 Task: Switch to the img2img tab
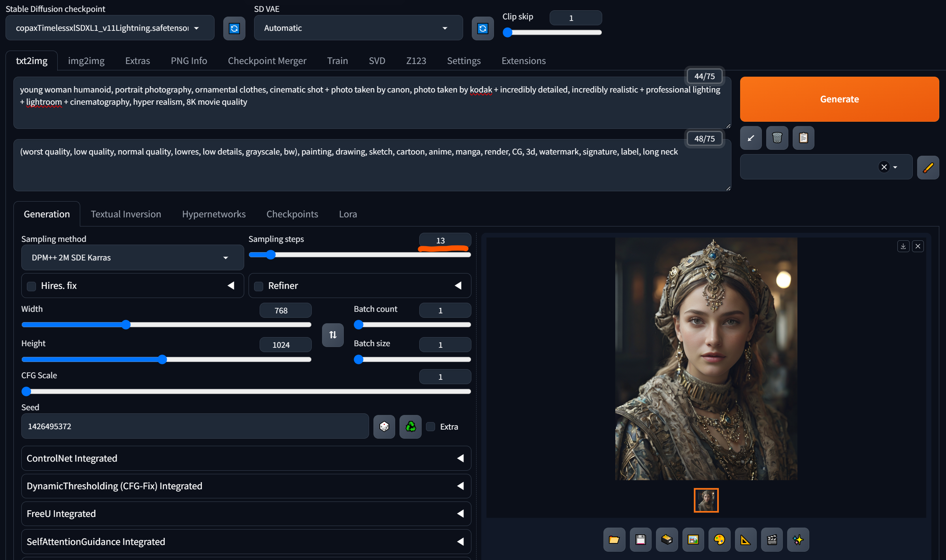point(86,61)
